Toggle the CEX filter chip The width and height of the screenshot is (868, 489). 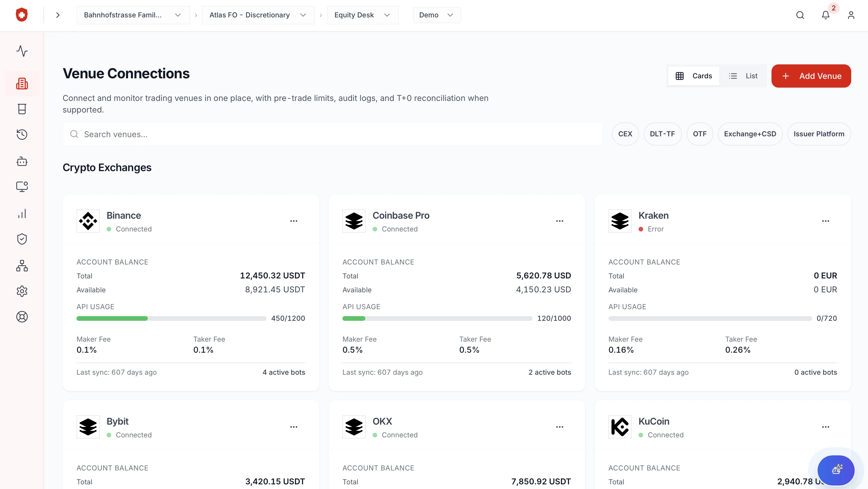[625, 134]
